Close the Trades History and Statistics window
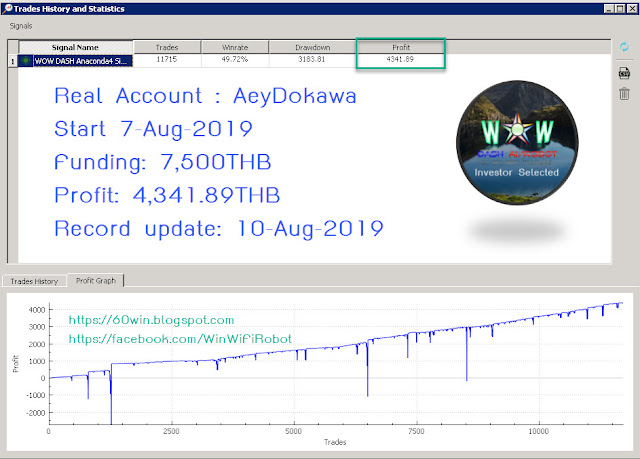 tap(633, 9)
